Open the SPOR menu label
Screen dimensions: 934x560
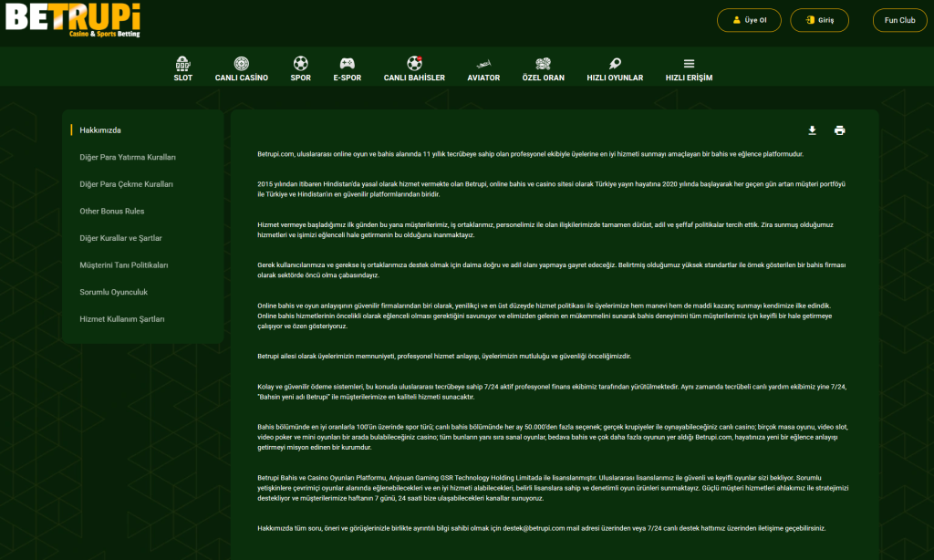tap(301, 78)
